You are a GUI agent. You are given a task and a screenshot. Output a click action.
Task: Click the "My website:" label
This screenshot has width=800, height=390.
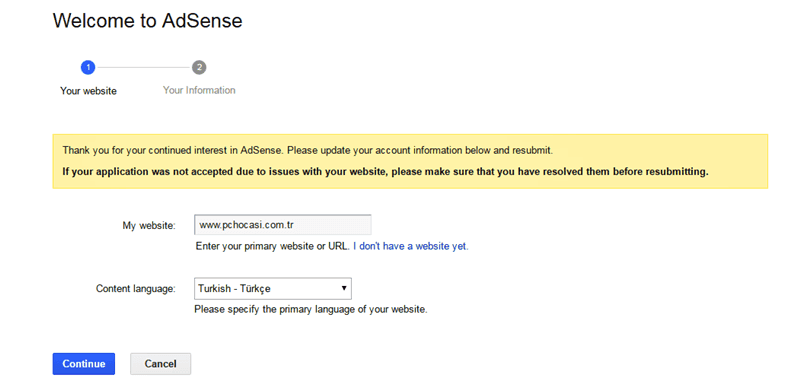[149, 225]
